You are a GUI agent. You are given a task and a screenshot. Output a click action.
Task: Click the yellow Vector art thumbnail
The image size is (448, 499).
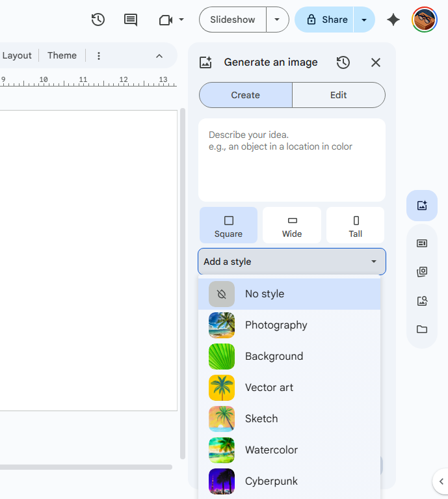coord(222,387)
